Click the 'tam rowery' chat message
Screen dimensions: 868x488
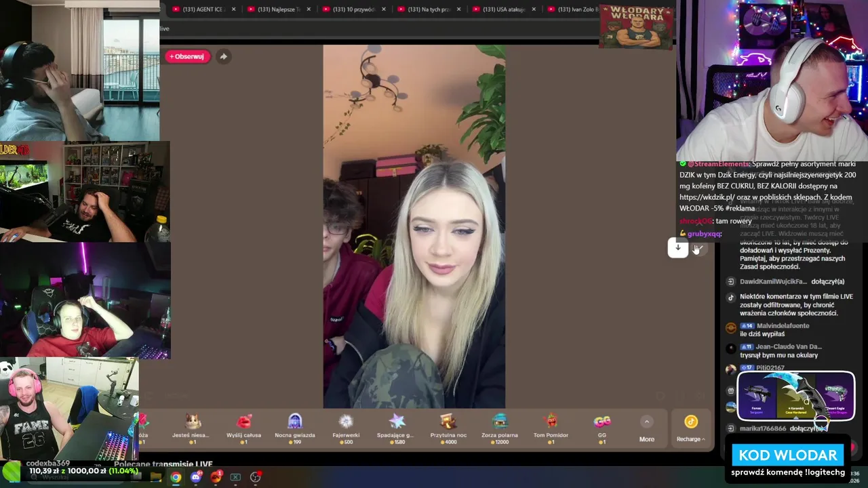click(732, 221)
